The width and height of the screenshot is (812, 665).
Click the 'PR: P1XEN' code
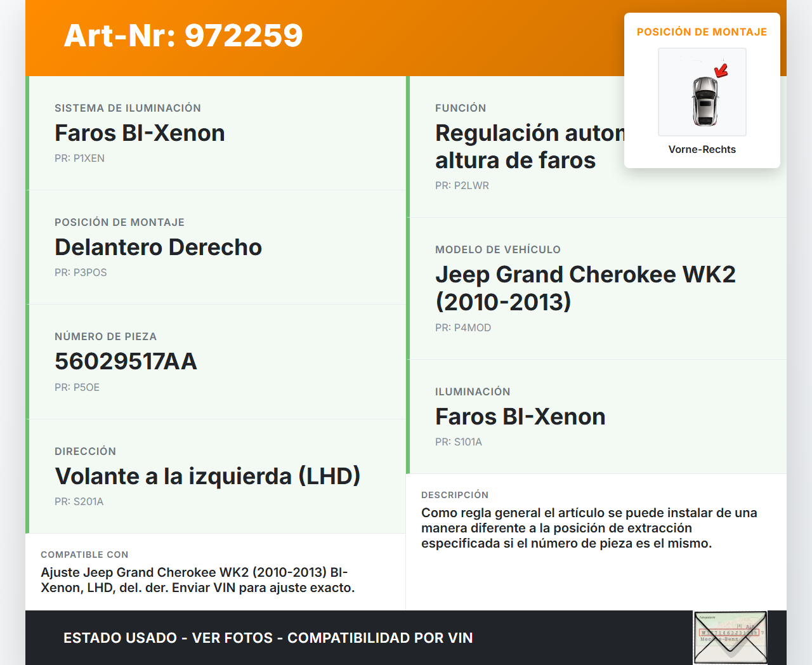pyautogui.click(x=79, y=158)
